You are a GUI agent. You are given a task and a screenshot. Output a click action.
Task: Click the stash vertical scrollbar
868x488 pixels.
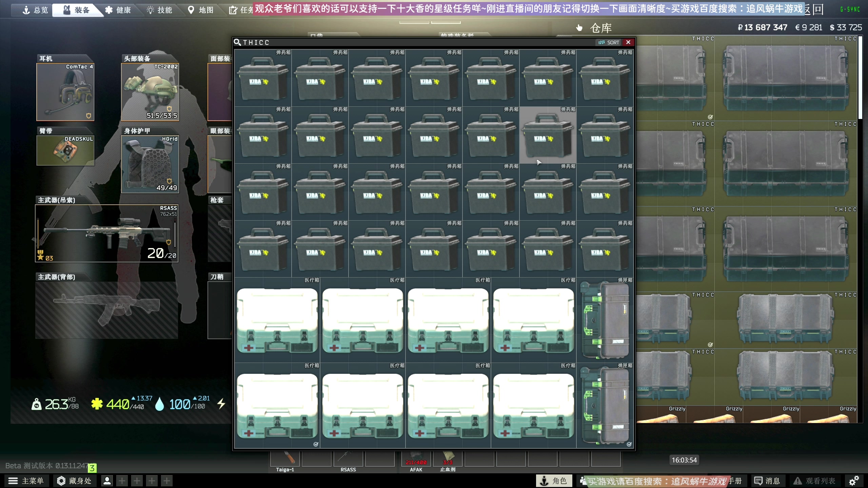tap(860, 78)
